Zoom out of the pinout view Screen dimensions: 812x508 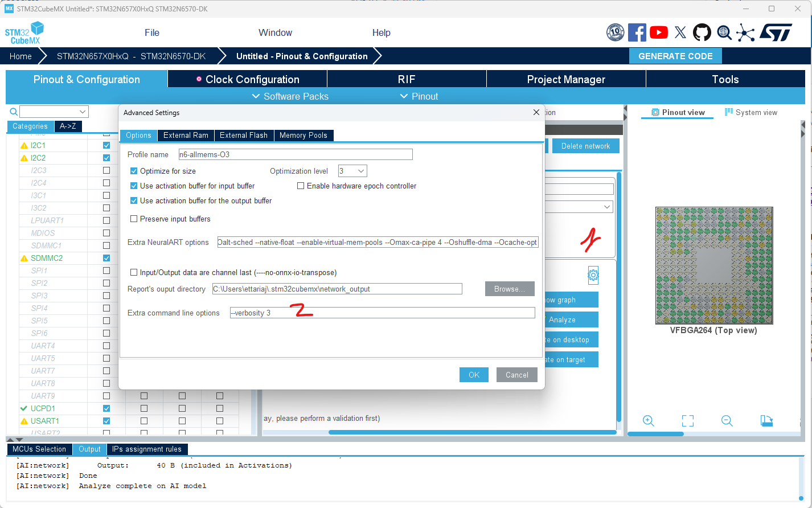point(727,421)
